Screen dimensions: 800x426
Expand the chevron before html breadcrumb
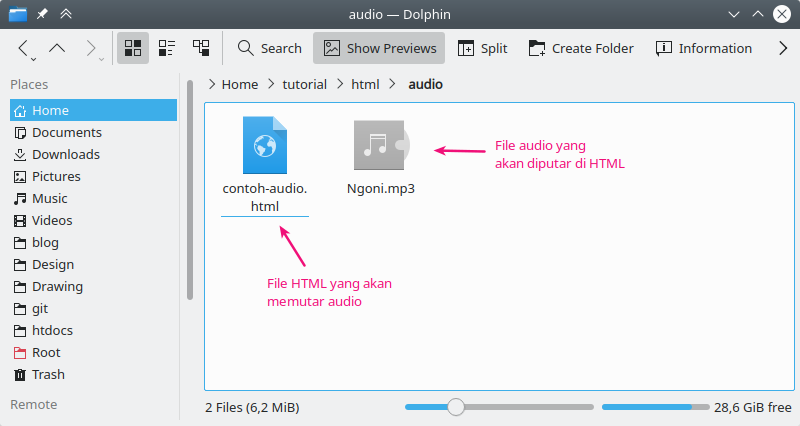(340, 84)
